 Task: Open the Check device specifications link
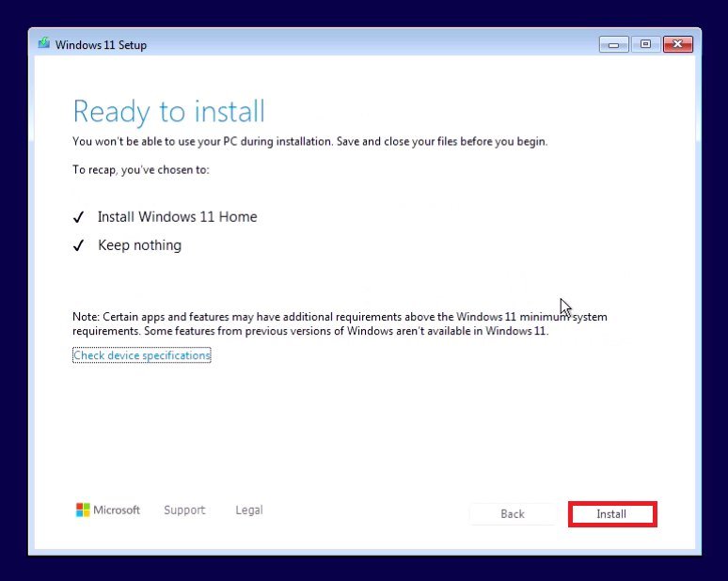coord(142,355)
